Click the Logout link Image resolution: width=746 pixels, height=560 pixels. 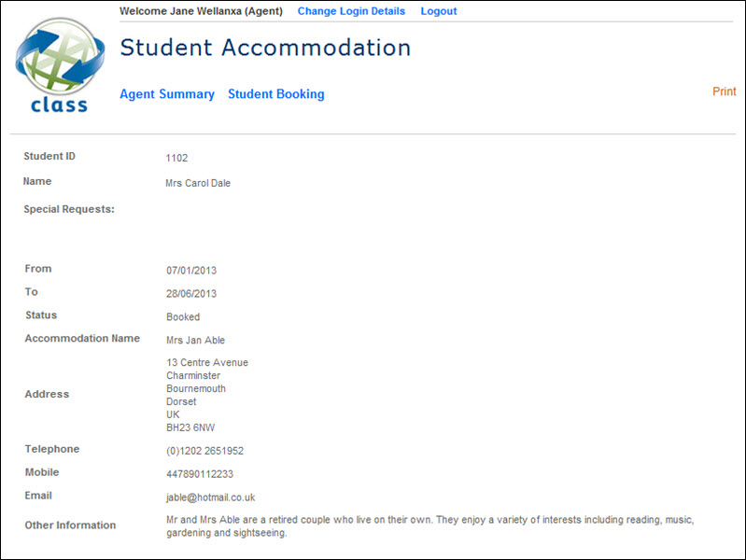click(x=439, y=11)
